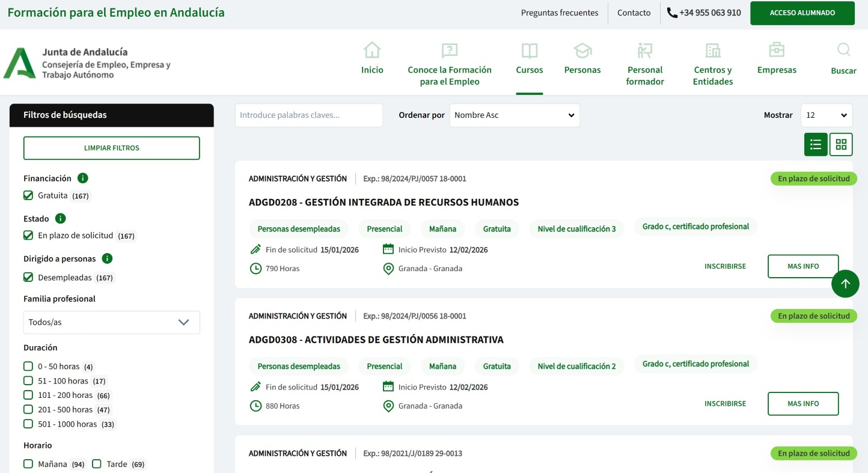Click the scroll-to-top arrow button
The height and width of the screenshot is (473, 868).
[x=845, y=284]
